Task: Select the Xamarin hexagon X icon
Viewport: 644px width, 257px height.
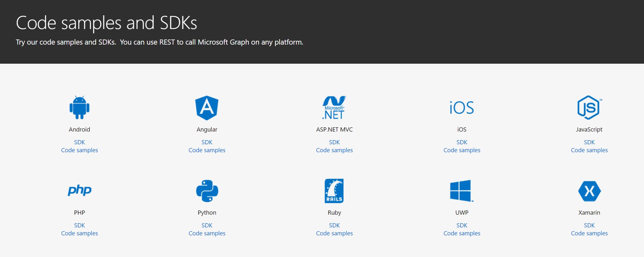Action: pos(589,191)
